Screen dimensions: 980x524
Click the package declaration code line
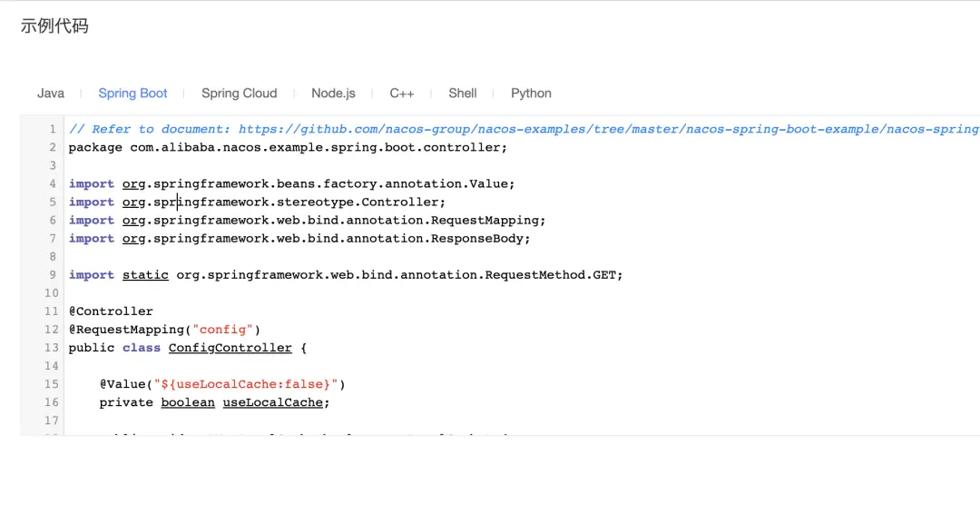click(x=288, y=148)
